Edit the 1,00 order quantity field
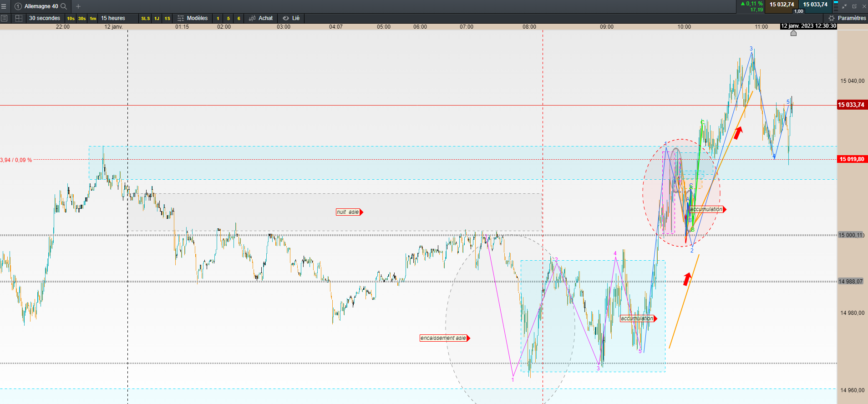 (x=799, y=11)
